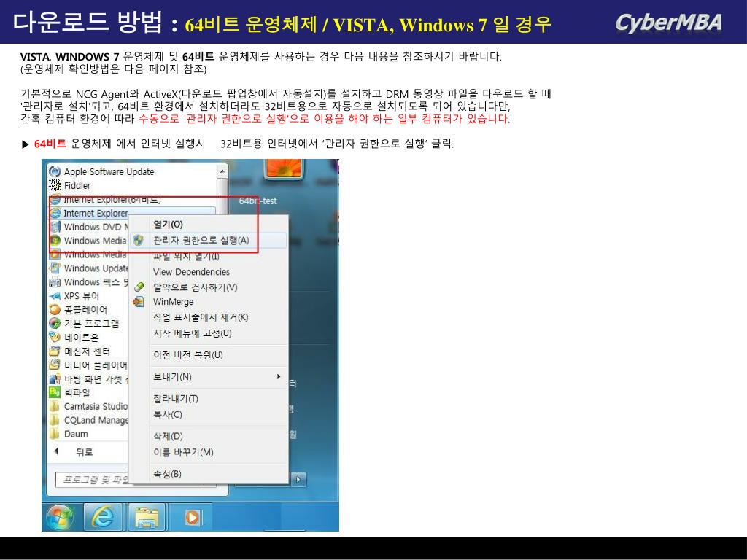
Task: Click the 네이트온 icon
Action: [55, 337]
